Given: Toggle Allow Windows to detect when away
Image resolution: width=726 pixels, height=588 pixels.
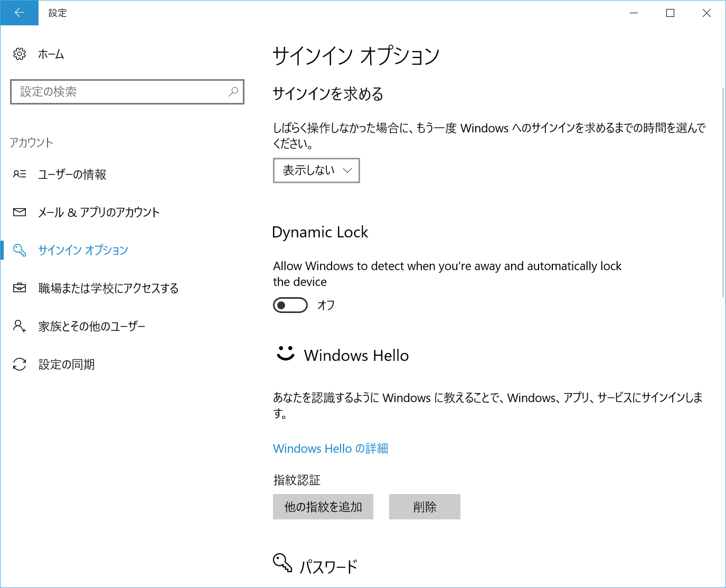Looking at the screenshot, I should pyautogui.click(x=290, y=305).
